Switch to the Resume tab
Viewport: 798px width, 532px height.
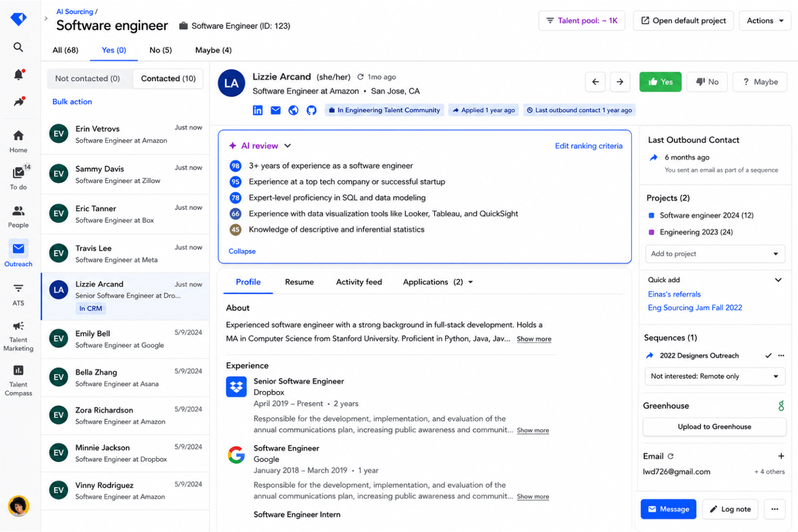pyautogui.click(x=299, y=282)
